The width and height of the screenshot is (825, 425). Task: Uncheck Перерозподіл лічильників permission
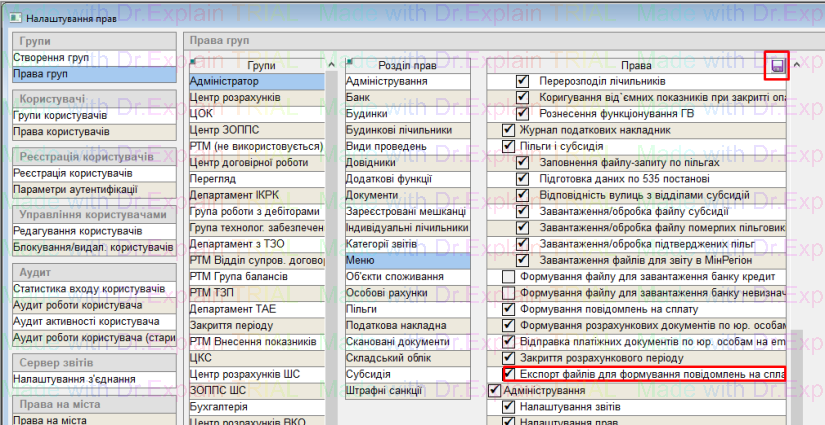point(522,81)
